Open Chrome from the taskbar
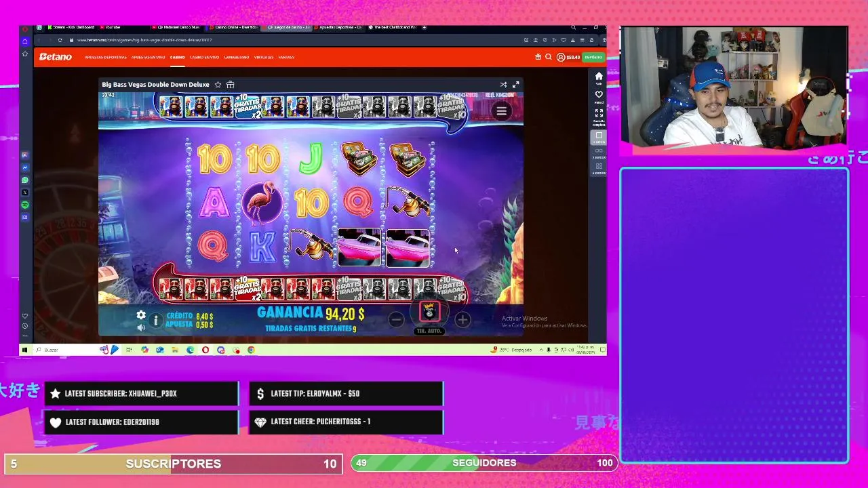This screenshot has width=868, height=488. 251,350
